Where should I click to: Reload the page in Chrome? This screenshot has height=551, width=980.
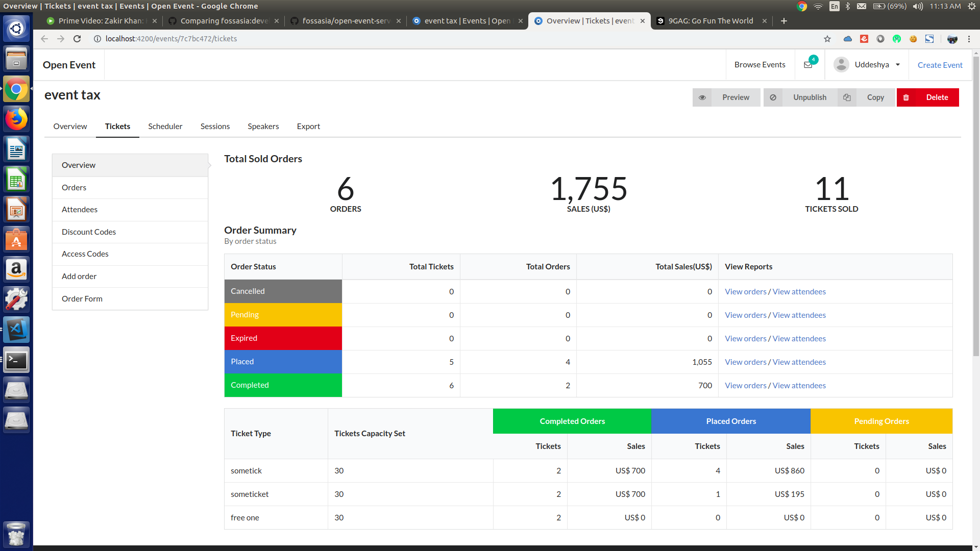[x=77, y=39]
